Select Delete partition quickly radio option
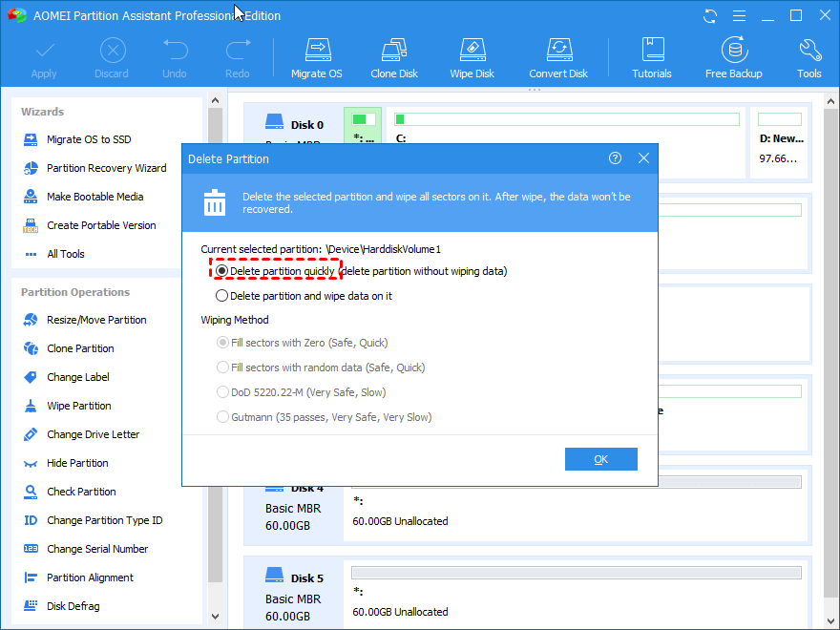The image size is (840, 630). [221, 271]
